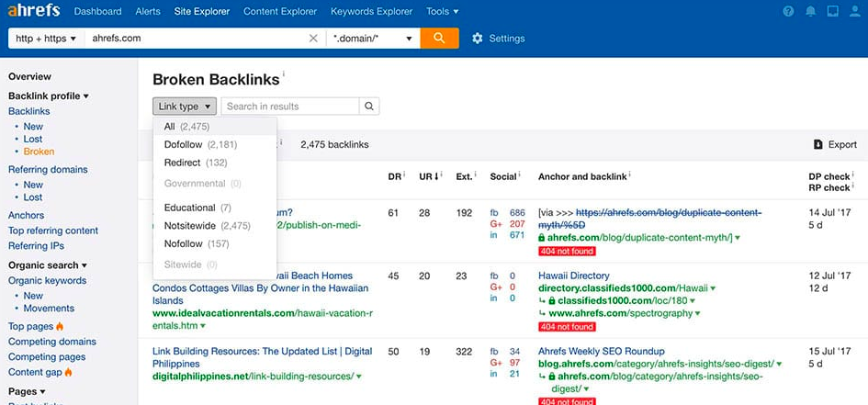The height and width of the screenshot is (405, 868).
Task: Go to the Alerts tab
Action: point(148,11)
